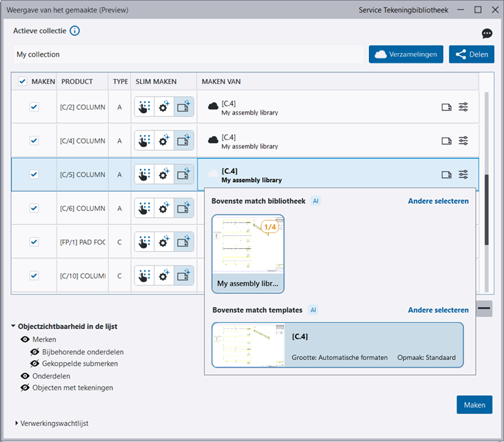Toggle the checkbox for [C/5] COLUMN
The height and width of the screenshot is (442, 504).
(34, 174)
